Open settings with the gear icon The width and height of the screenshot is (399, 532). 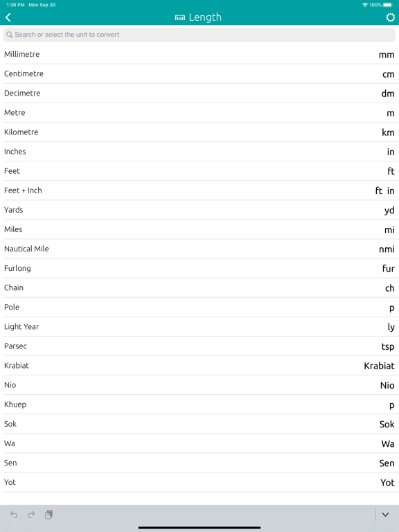click(x=390, y=17)
